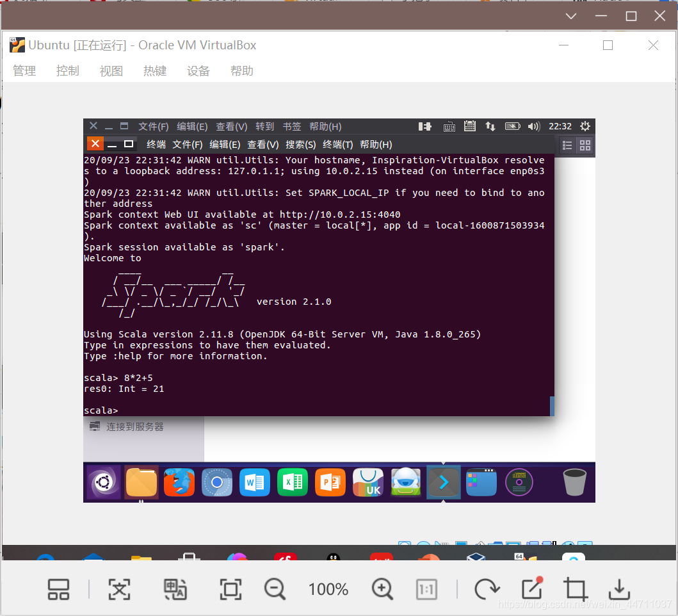
Task: Open terminal 搜索(S) menu
Action: 300,145
